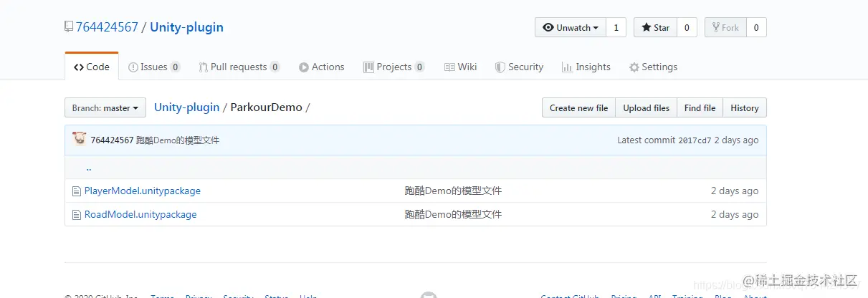Click the star count number
868x298 pixels.
point(687,28)
